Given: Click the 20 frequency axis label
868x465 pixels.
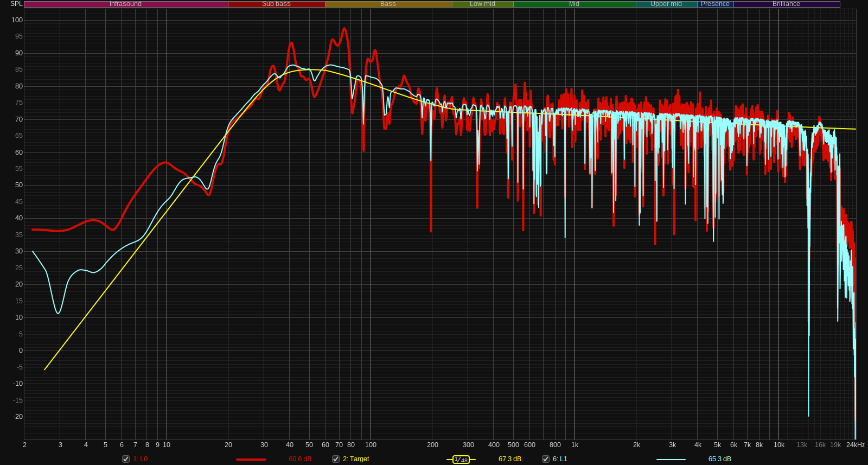Looking at the screenshot, I should (x=228, y=445).
